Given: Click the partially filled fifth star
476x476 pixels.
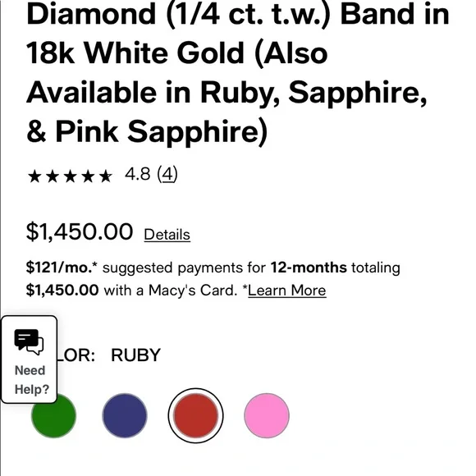Looking at the screenshot, I should tap(105, 176).
